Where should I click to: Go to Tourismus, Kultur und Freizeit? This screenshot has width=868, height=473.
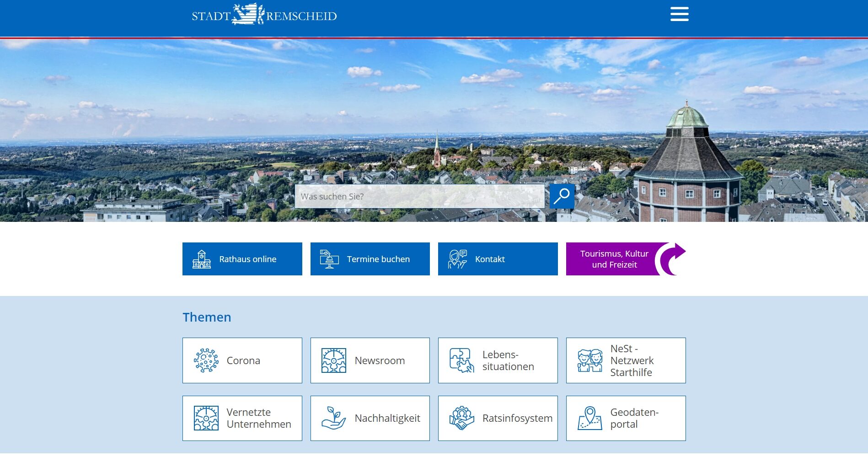tap(614, 259)
